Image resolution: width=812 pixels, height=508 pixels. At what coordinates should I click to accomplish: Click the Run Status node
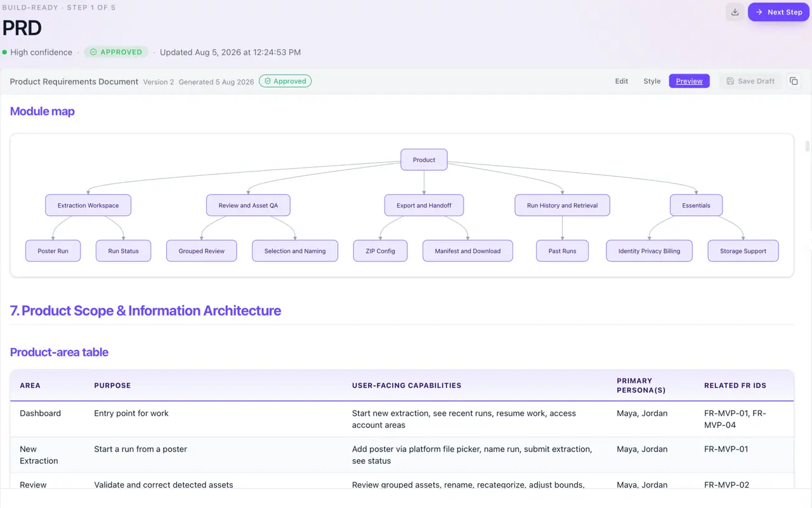[x=123, y=251]
